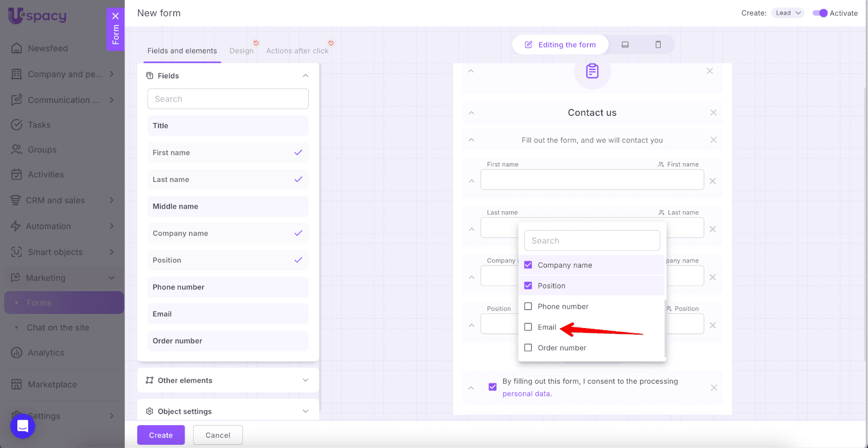Remove the Contact us heading element
The image size is (868, 448).
[713, 112]
